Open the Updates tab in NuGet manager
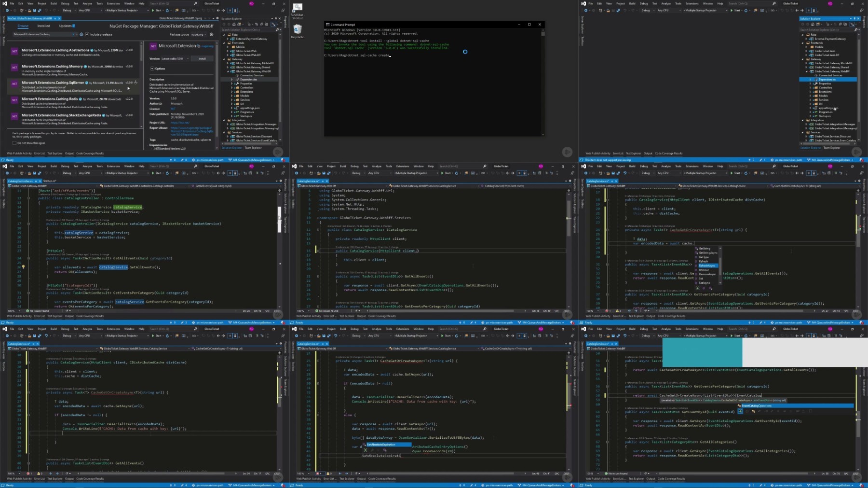 [x=65, y=26]
